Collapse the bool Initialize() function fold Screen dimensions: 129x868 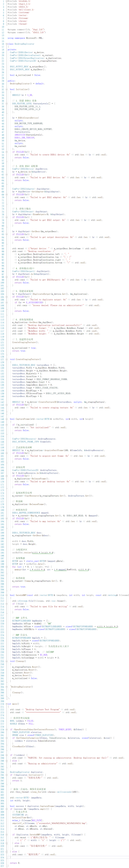6,89
